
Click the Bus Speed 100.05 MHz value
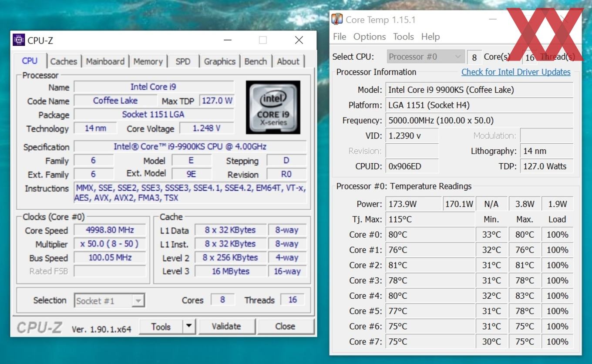pyautogui.click(x=110, y=257)
